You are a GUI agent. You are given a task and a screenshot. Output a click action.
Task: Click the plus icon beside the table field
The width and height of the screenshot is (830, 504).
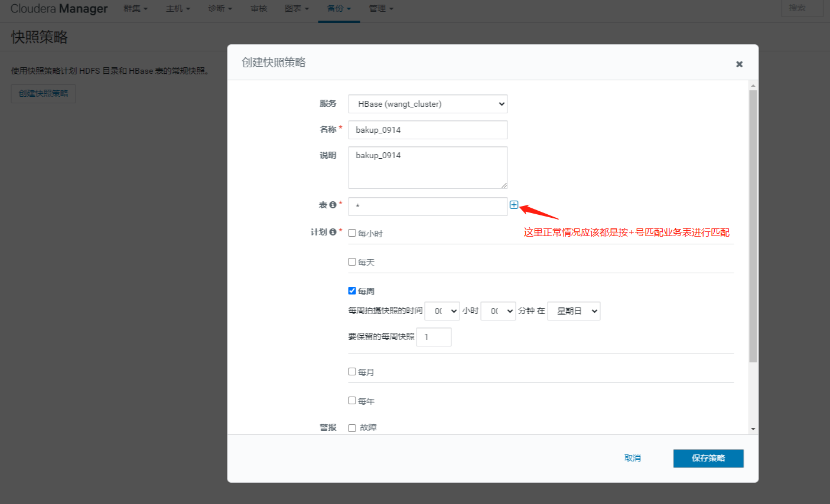[514, 205]
